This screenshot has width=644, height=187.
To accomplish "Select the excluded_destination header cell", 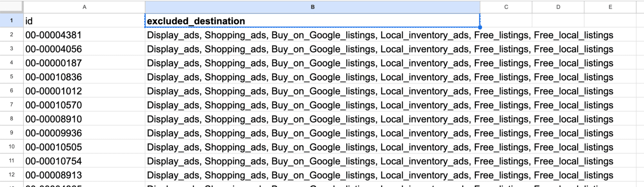I will coord(312,21).
